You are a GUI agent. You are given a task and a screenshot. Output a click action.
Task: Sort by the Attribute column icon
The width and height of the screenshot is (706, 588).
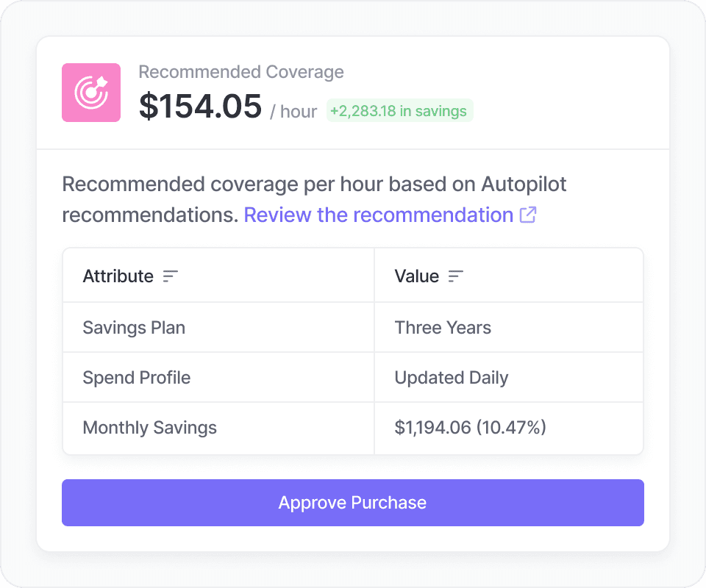coord(171,276)
